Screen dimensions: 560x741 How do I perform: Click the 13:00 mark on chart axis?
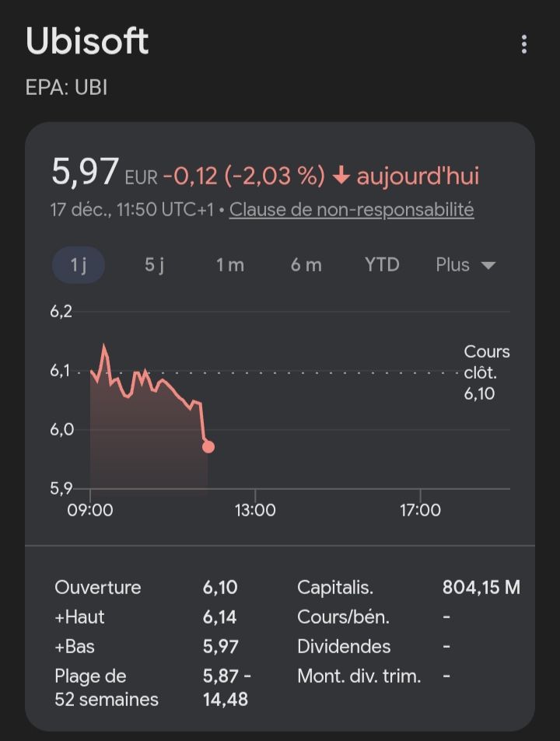pyautogui.click(x=255, y=511)
